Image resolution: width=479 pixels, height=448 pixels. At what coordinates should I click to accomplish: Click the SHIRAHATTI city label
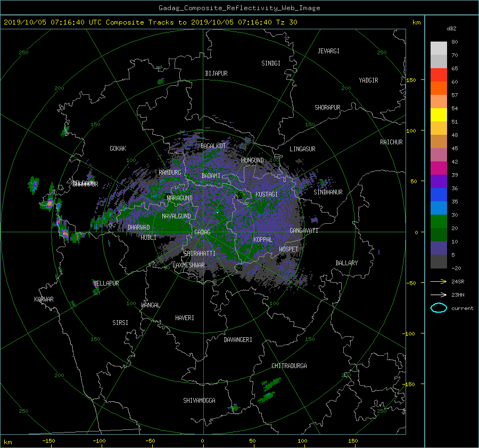tap(200, 254)
